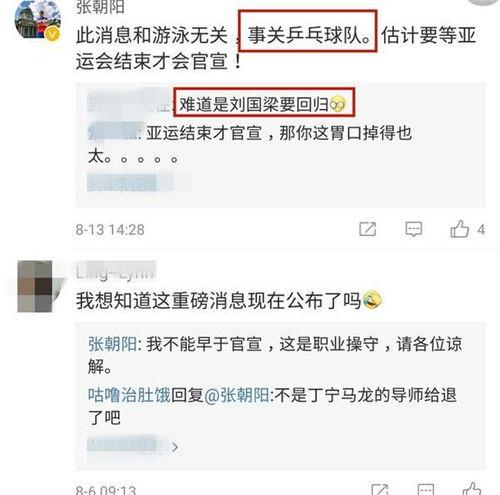Like the first comment with thumbs-up icon
Screen dimensions: 500x495
click(459, 229)
